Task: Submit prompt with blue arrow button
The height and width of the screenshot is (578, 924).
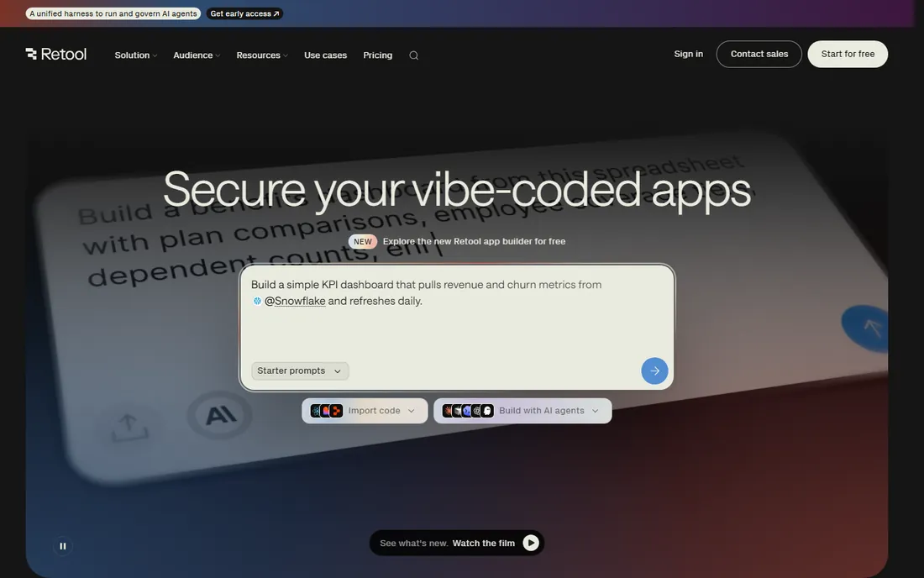Action: pyautogui.click(x=654, y=370)
